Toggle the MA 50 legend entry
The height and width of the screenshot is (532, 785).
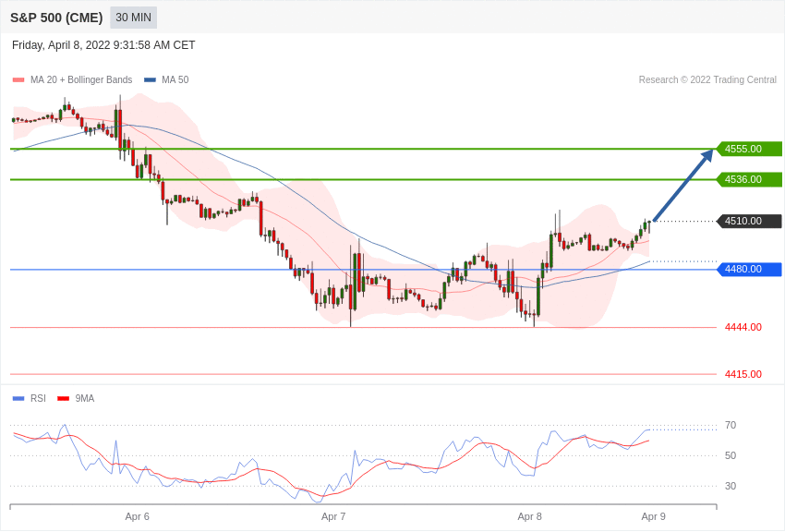pos(166,80)
